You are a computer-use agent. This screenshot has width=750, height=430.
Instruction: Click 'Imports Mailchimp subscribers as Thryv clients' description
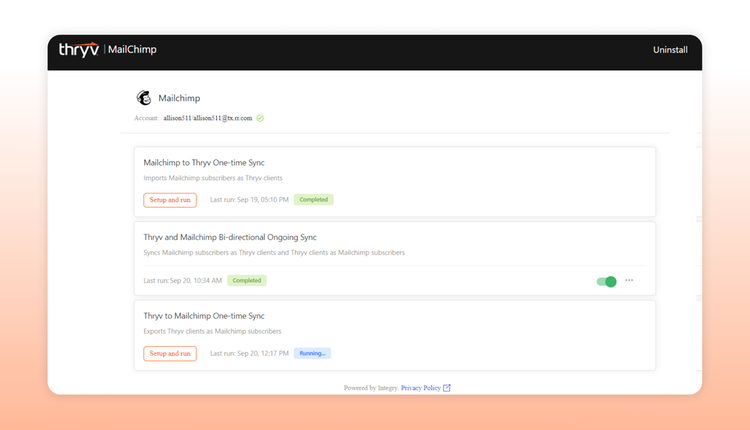(x=213, y=178)
